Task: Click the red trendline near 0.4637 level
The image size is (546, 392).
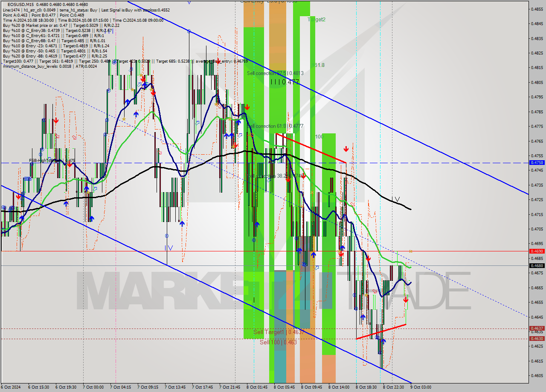Action: tap(380, 331)
